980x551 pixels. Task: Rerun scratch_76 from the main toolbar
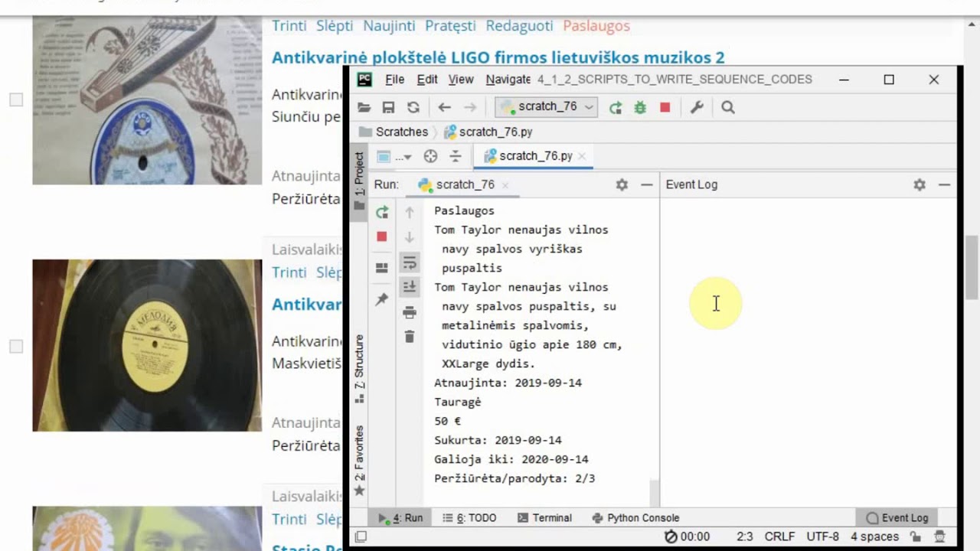click(616, 108)
